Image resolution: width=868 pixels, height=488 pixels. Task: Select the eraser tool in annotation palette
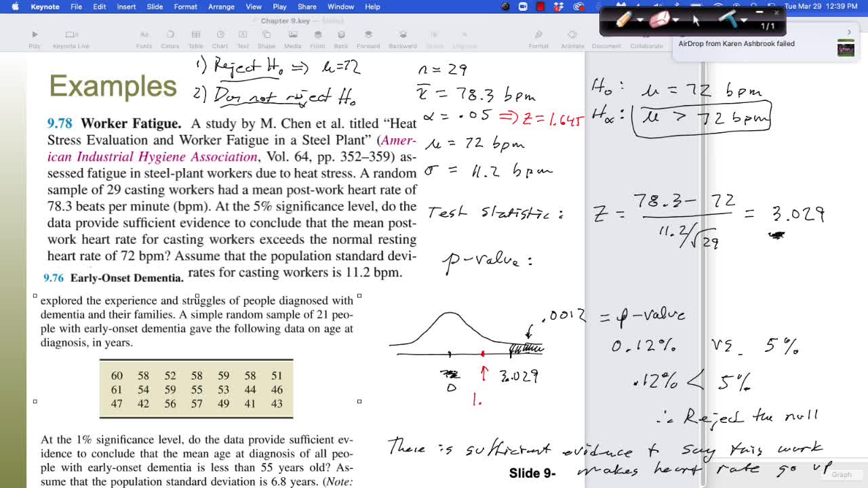click(x=660, y=20)
